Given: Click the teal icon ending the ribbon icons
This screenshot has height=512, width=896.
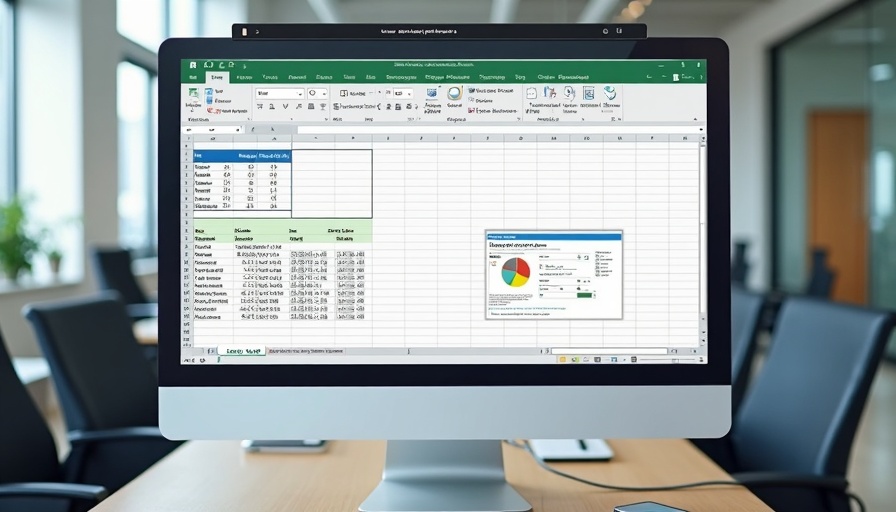Looking at the screenshot, I should (610, 93).
